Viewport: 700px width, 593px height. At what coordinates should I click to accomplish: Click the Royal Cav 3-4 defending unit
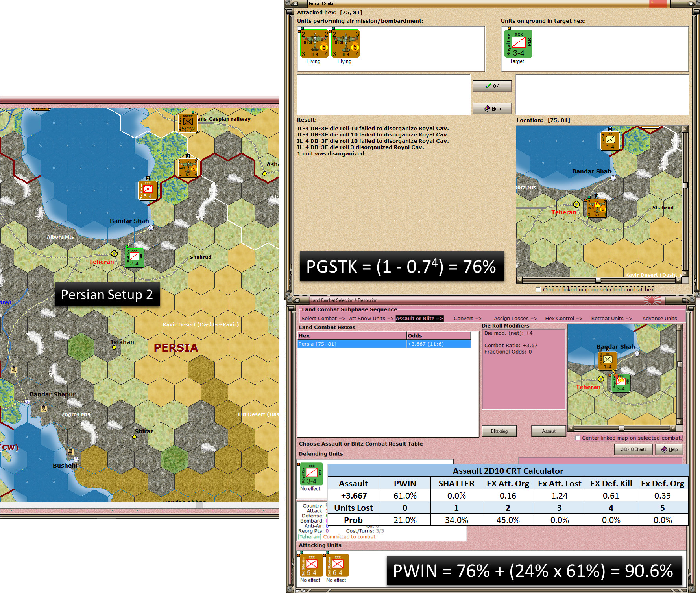pyautogui.click(x=312, y=474)
